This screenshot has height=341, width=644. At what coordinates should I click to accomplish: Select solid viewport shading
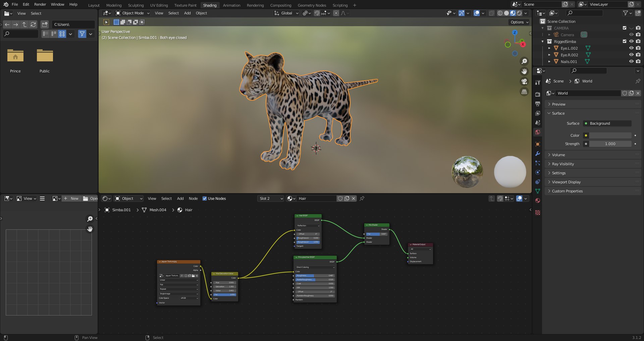[506, 13]
